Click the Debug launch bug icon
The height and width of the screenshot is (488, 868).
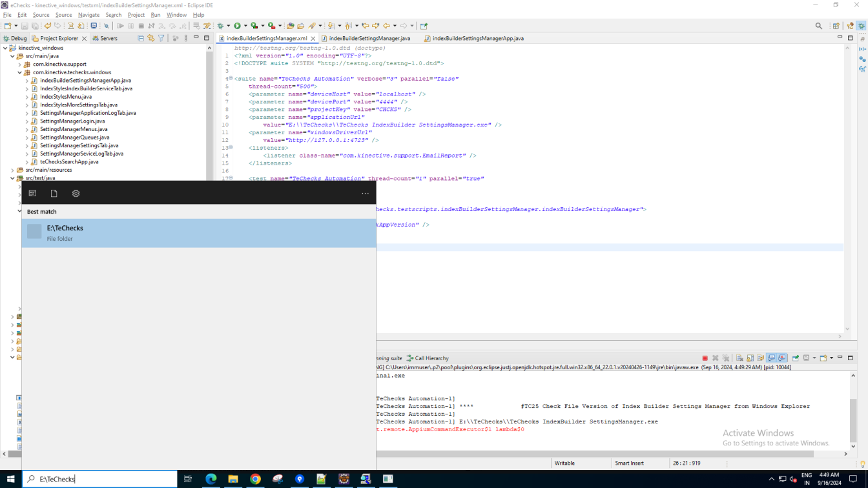point(220,26)
